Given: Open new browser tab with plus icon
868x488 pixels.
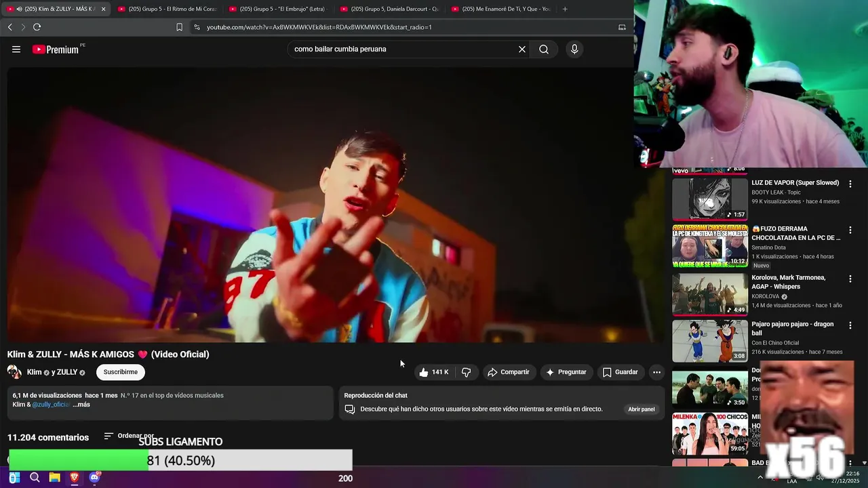Looking at the screenshot, I should (x=565, y=9).
